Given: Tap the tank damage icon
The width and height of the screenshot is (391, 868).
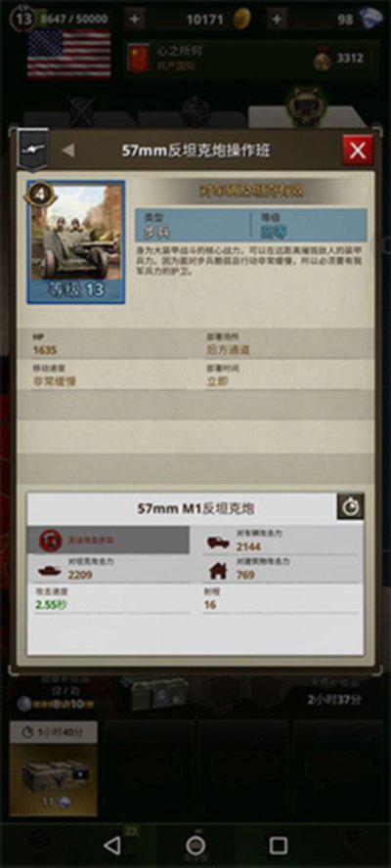Looking at the screenshot, I should (x=50, y=570).
